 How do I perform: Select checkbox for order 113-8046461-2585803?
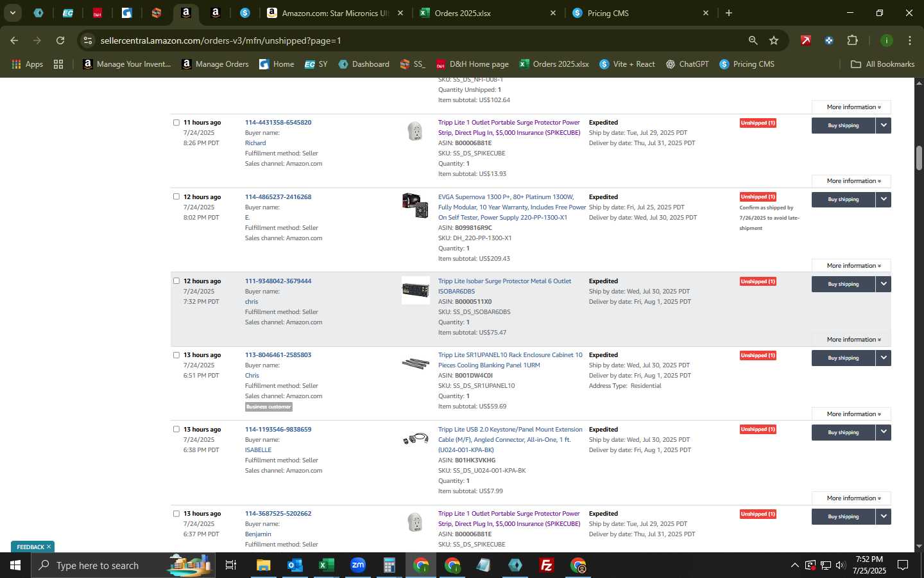pyautogui.click(x=176, y=355)
